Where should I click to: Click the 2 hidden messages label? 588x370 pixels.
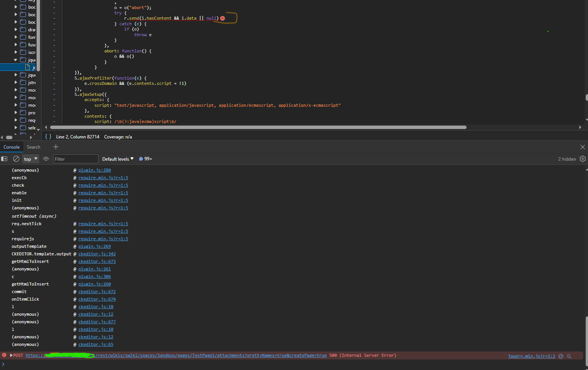click(x=567, y=159)
